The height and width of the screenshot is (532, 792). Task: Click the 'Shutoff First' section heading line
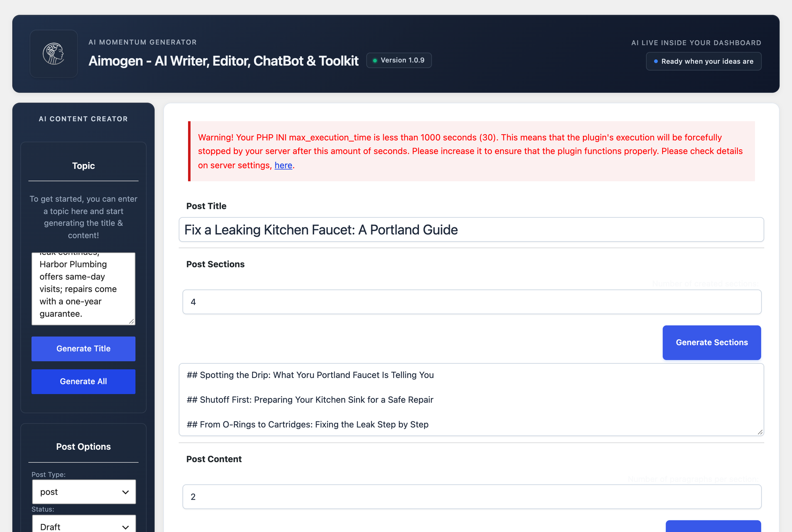tap(310, 400)
